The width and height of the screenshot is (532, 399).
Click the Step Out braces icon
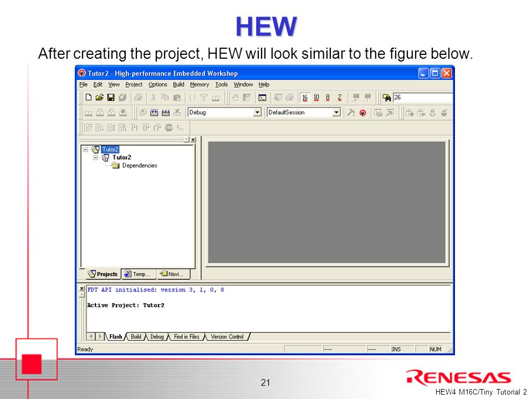[x=157, y=128]
